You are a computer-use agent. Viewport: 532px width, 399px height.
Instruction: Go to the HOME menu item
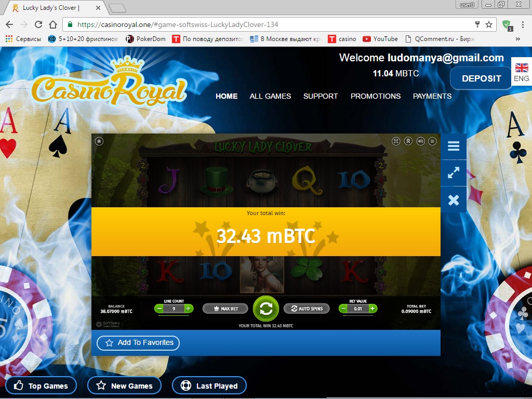(x=227, y=96)
